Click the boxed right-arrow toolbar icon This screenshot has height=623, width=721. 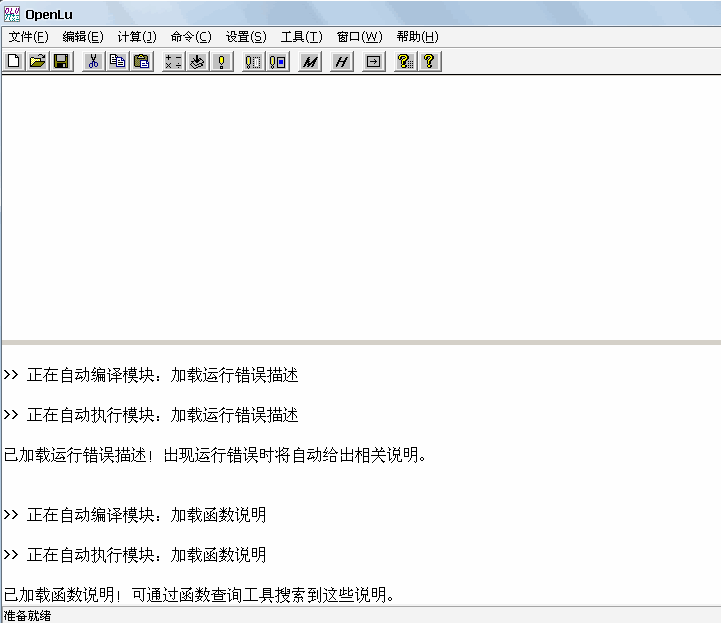(372, 61)
